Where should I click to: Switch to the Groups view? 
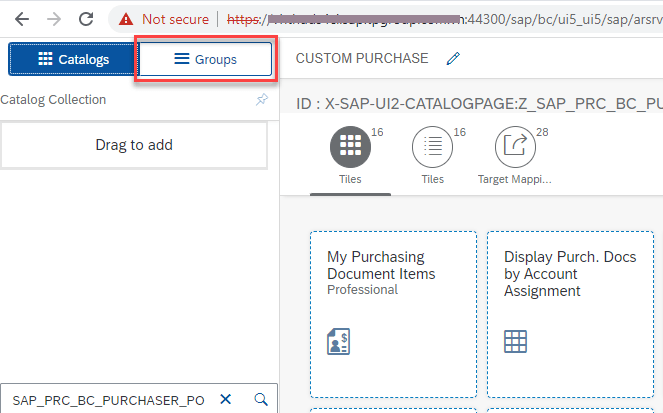205,59
